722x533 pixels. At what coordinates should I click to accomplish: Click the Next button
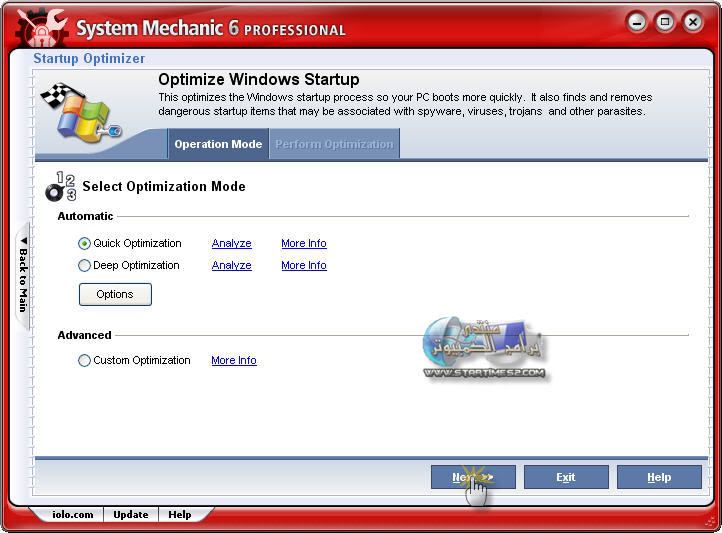[x=473, y=477]
